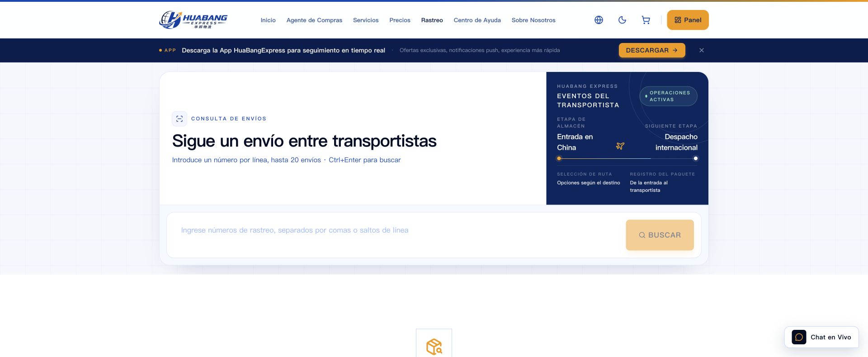
Task: Click the tracking numbers input field
Action: pos(396,235)
